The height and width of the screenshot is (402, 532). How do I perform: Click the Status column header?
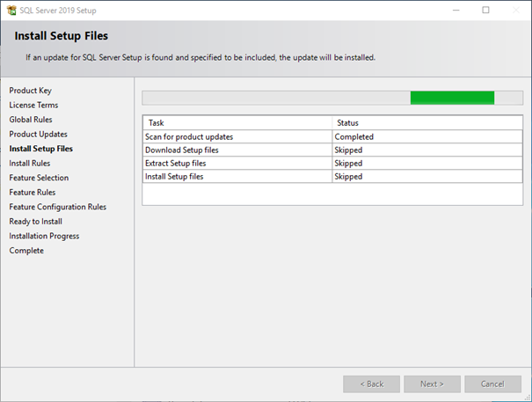427,123
